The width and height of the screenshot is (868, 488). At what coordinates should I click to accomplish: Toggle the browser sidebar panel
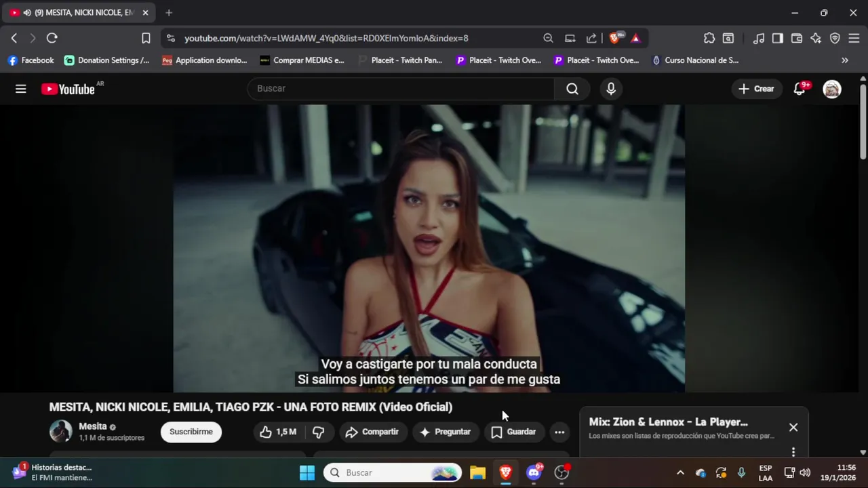(778, 38)
